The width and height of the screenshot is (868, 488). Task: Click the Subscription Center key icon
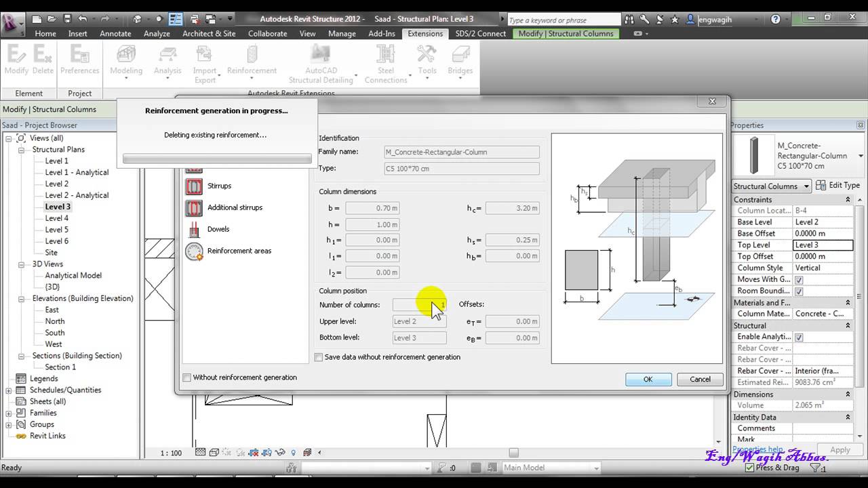click(644, 20)
